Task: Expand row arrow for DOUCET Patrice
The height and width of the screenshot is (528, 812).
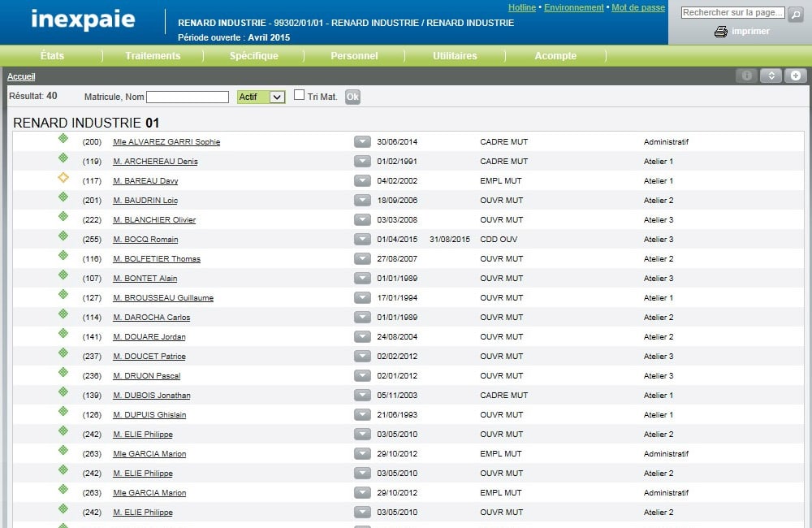Action: click(x=362, y=357)
